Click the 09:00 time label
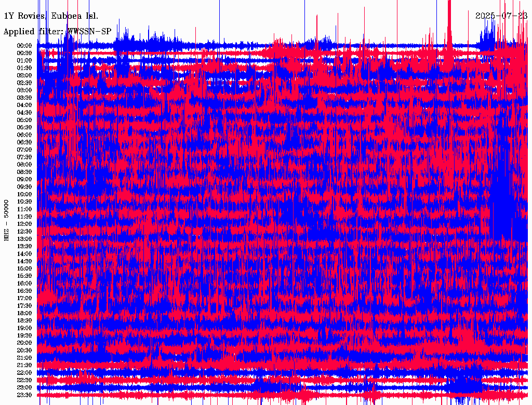The width and height of the screenshot is (532, 405). pyautogui.click(x=24, y=180)
